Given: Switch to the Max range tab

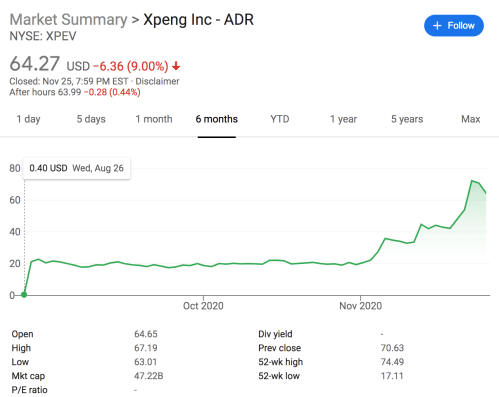Looking at the screenshot, I should point(471,119).
